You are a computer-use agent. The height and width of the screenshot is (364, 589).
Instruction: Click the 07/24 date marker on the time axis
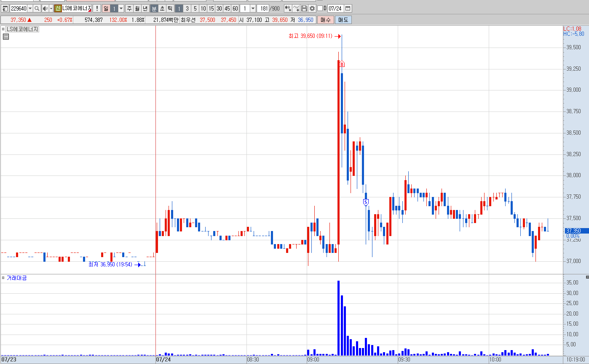coord(163,360)
